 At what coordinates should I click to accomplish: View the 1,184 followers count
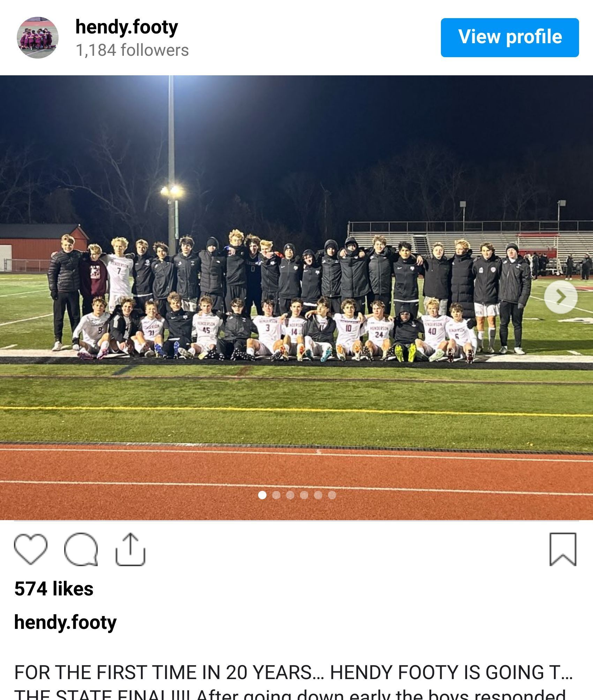132,50
